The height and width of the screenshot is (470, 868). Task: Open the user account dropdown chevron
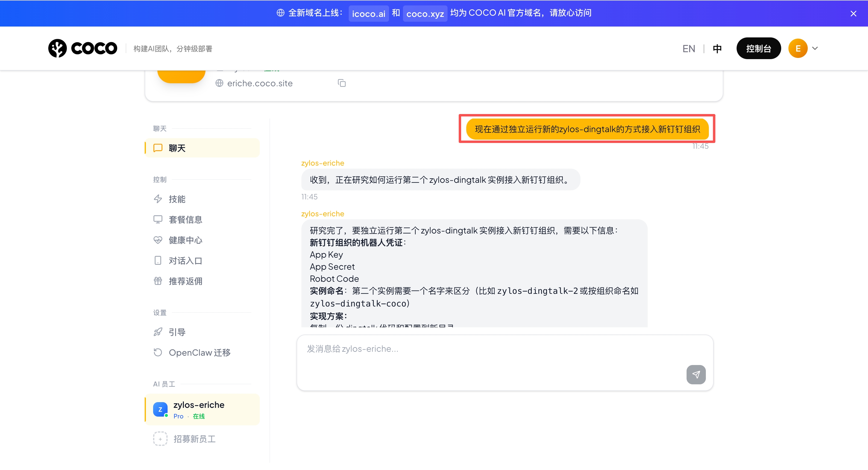tap(815, 48)
